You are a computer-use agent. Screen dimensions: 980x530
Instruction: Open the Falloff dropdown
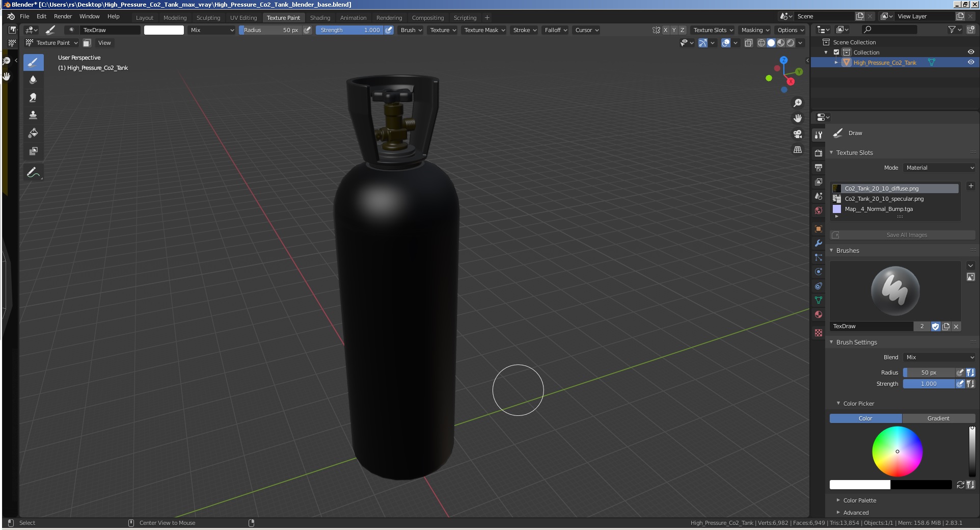556,30
